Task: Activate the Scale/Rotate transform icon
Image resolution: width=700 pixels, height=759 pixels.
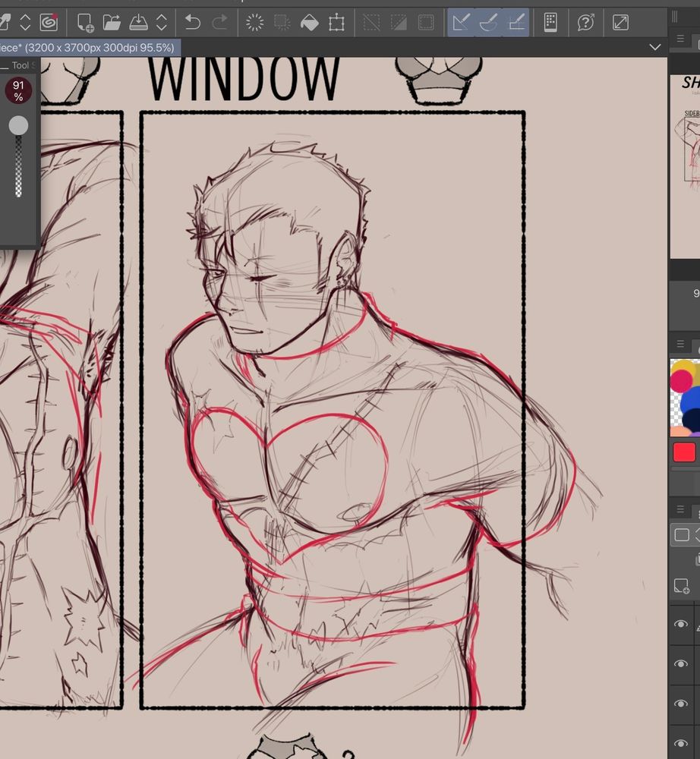Action: [x=336, y=22]
